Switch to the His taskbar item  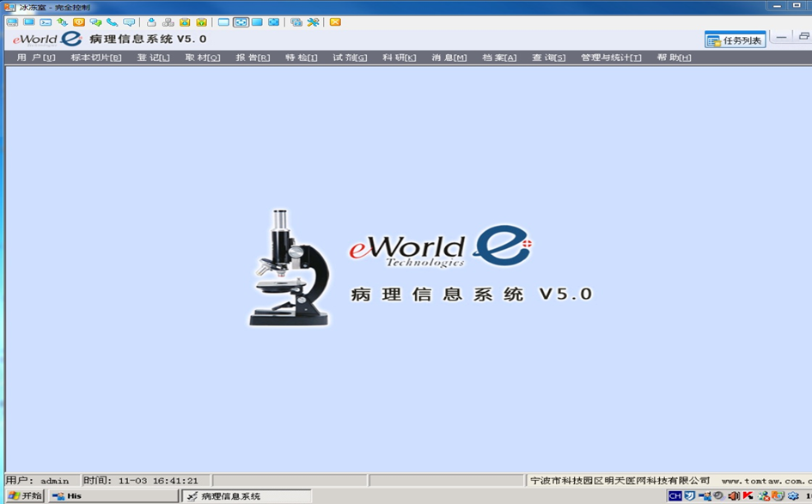[113, 495]
